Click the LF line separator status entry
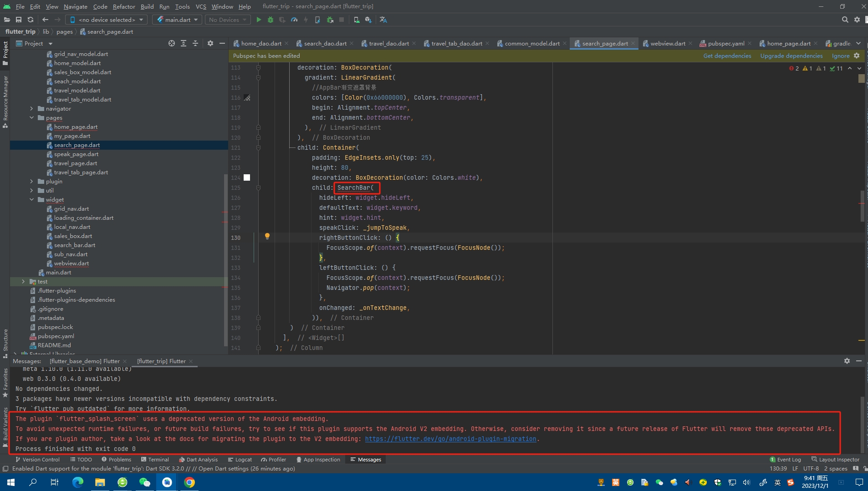Screen dimensions: 868x491 (x=795, y=468)
